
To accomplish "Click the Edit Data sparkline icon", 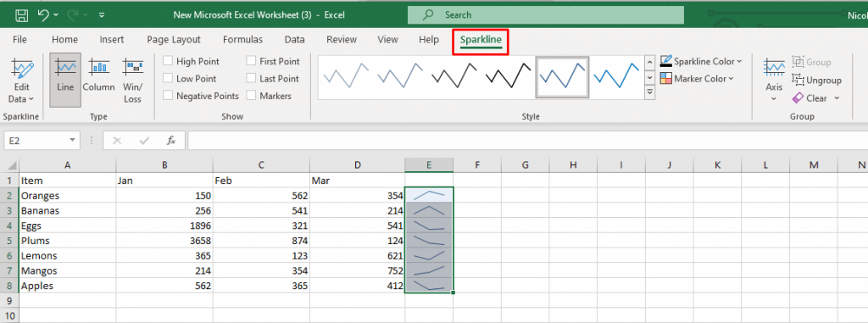I will point(21,68).
